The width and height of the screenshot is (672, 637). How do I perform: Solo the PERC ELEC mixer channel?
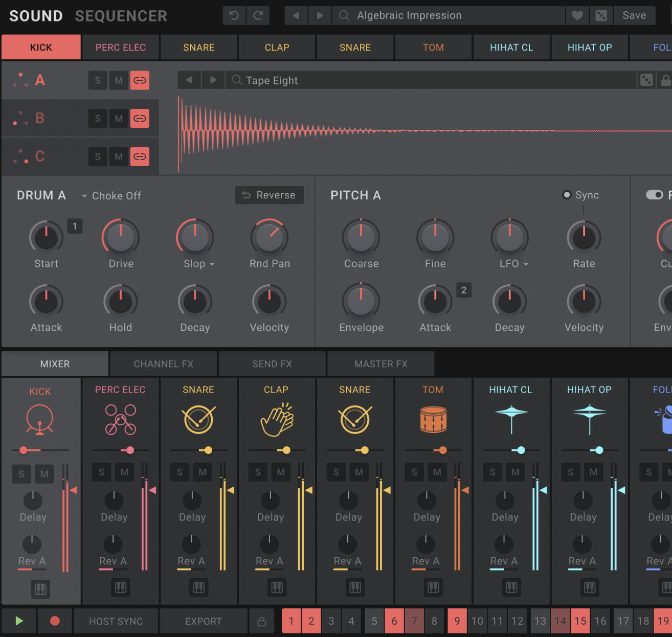(x=102, y=472)
